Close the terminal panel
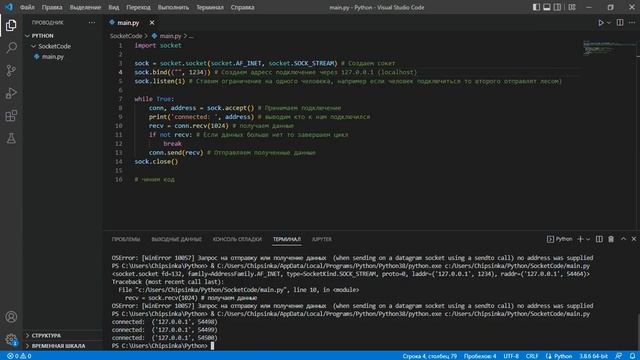The height and width of the screenshot is (360, 640). point(633,239)
